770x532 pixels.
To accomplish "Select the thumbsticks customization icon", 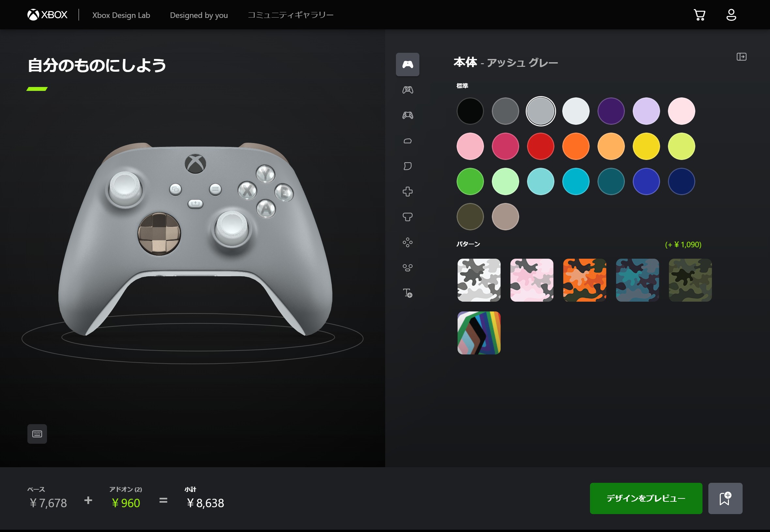I will [407, 217].
